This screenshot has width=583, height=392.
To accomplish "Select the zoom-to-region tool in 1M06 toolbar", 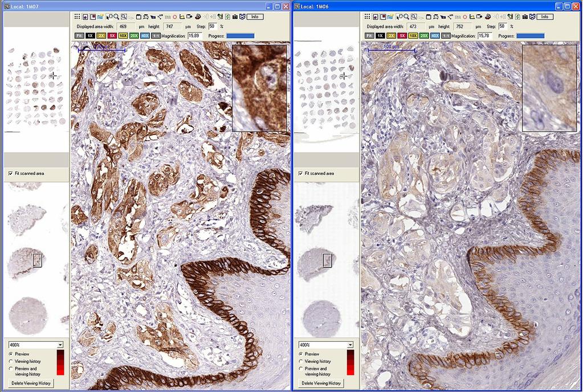I will click(x=414, y=17).
